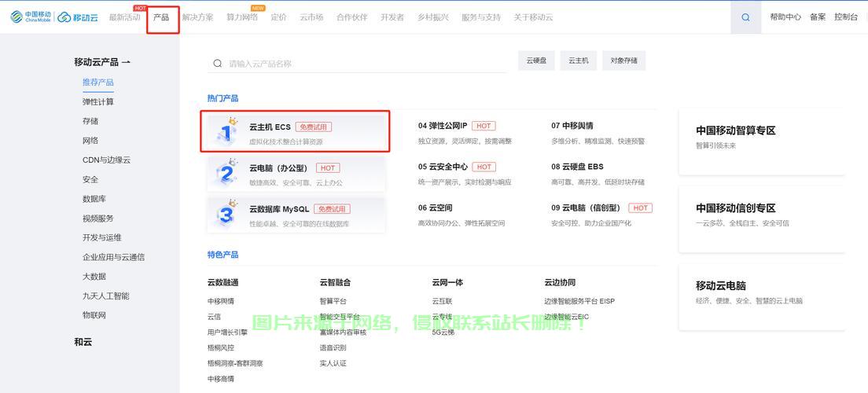The width and height of the screenshot is (868, 393).
Task: Collapse the 移动云产品 sidebar section
Action: click(102, 62)
